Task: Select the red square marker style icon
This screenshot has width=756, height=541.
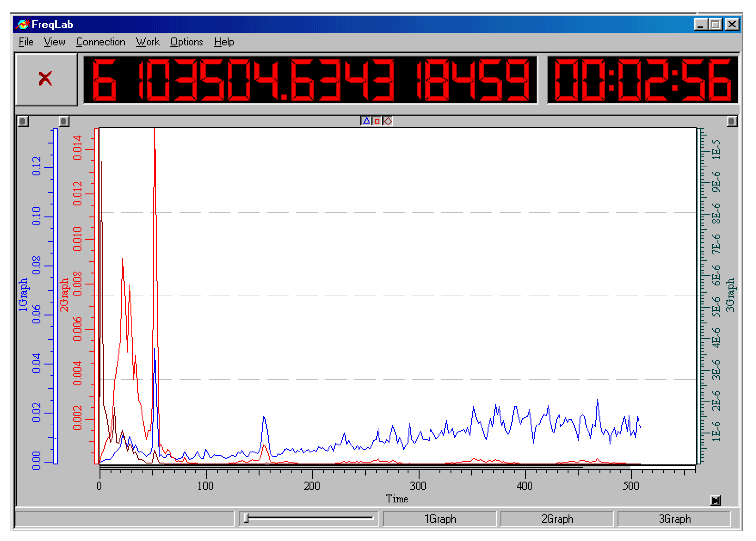Action: point(377,121)
